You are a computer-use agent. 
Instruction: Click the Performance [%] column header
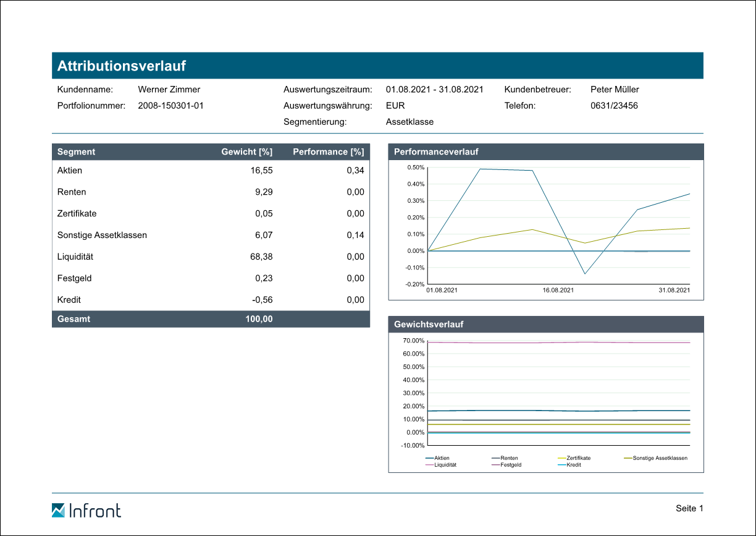point(328,152)
